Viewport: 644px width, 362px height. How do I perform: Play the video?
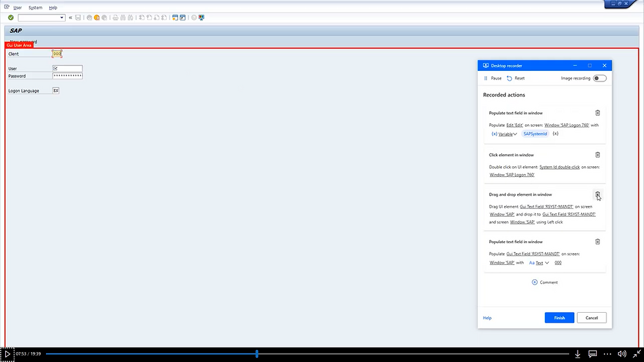pos(7,354)
